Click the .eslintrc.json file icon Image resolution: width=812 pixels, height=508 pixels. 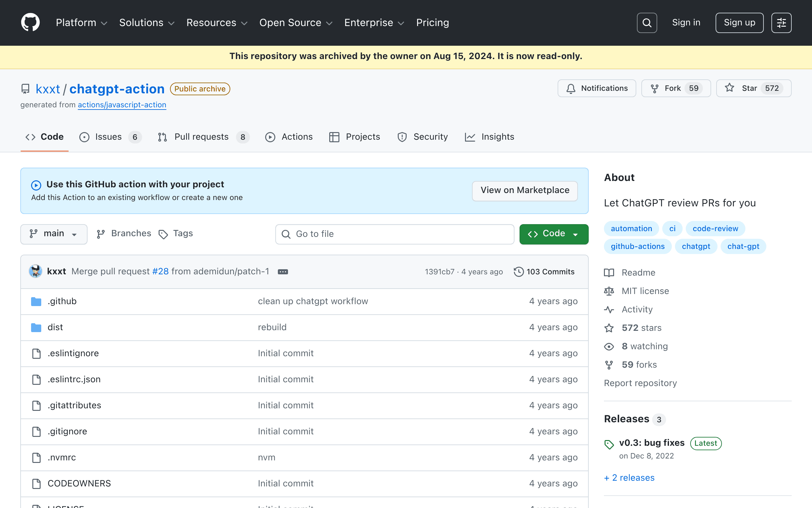click(36, 379)
